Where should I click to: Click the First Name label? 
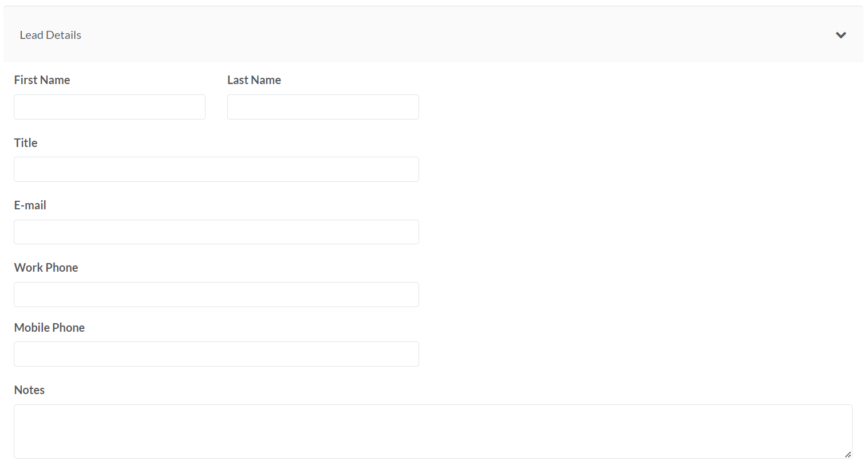42,80
